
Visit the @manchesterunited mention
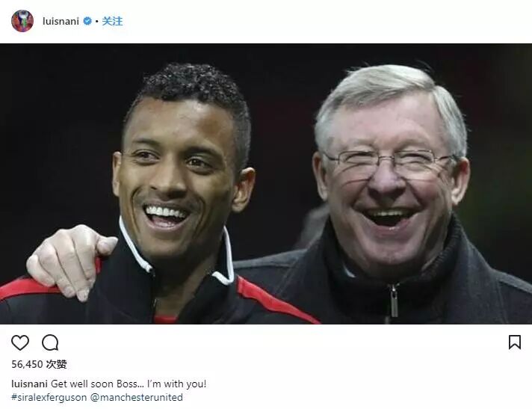pyautogui.click(x=137, y=397)
